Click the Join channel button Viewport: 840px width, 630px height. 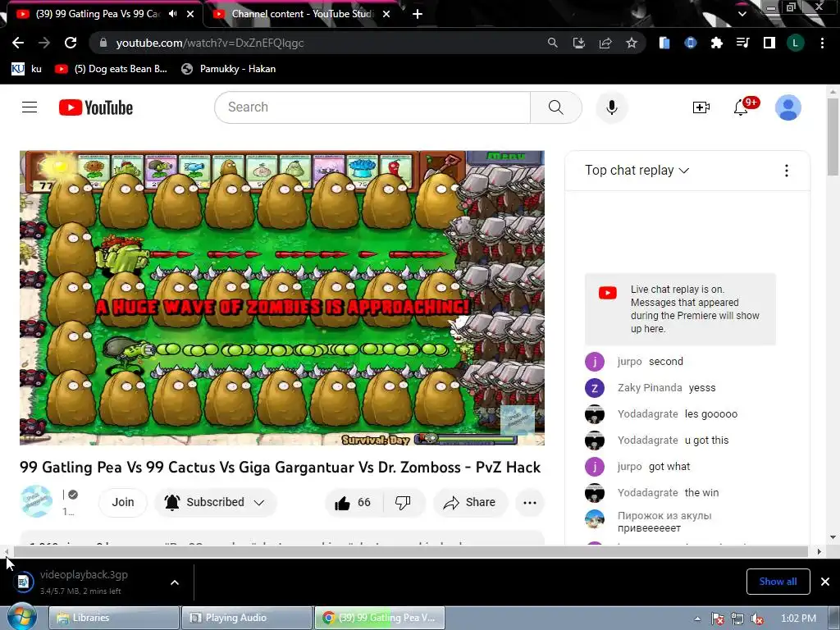pos(123,503)
